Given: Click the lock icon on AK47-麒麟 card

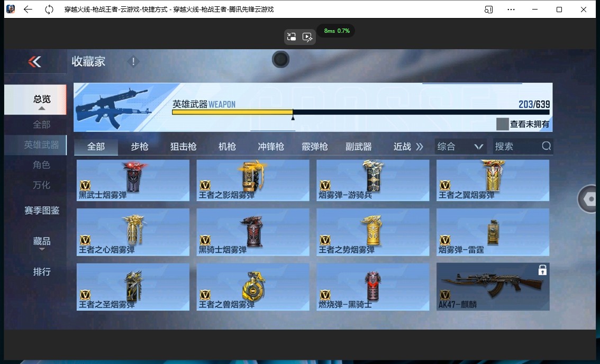Looking at the screenshot, I should 542,270.
